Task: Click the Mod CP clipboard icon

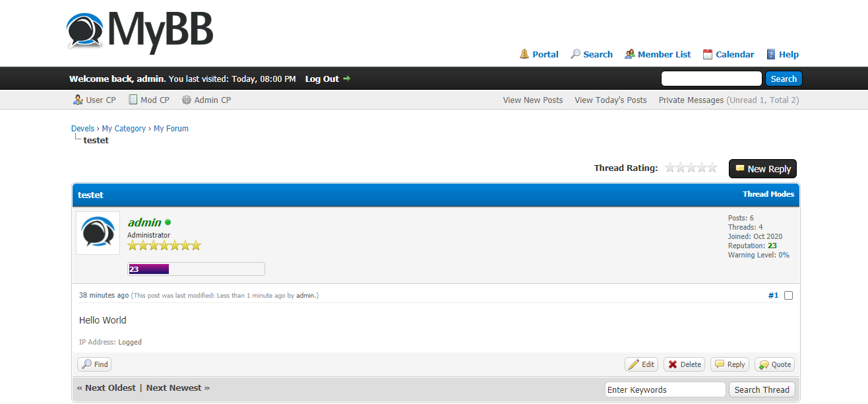Action: coord(133,100)
